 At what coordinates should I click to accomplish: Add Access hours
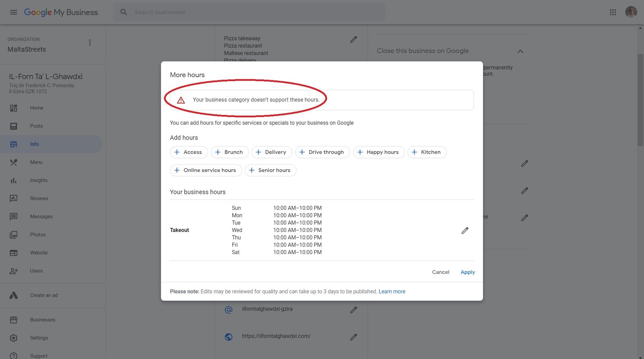tap(189, 152)
